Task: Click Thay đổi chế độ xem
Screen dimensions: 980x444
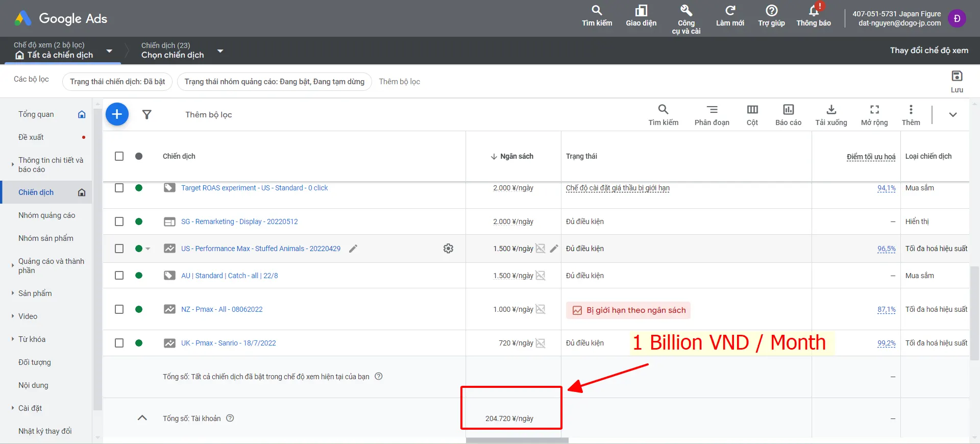Action: (x=929, y=51)
